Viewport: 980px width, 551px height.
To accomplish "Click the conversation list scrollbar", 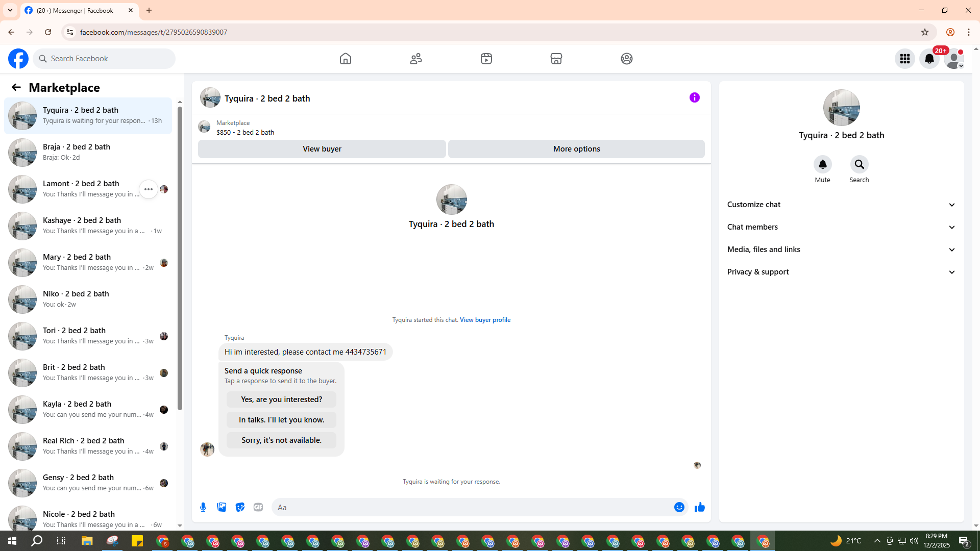I will [x=180, y=255].
